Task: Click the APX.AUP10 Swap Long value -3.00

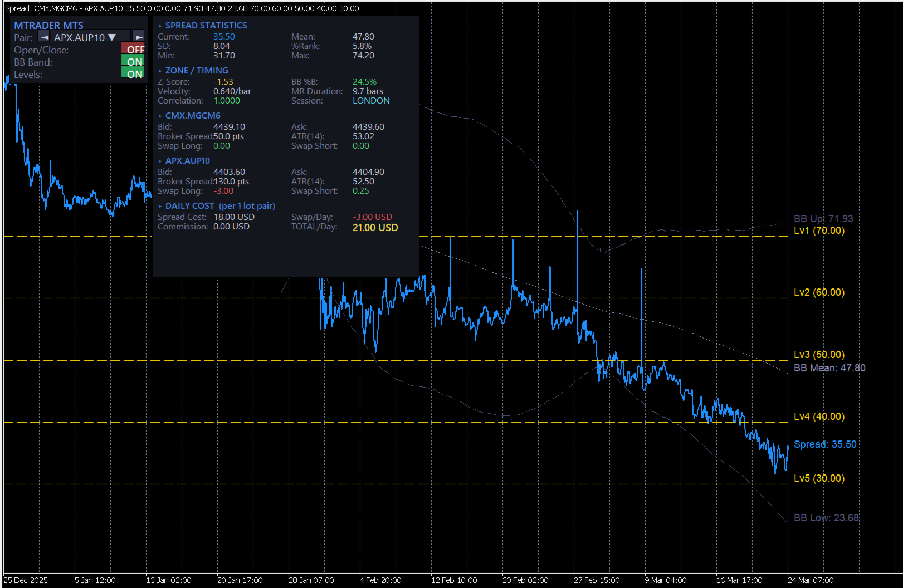Action: click(223, 191)
